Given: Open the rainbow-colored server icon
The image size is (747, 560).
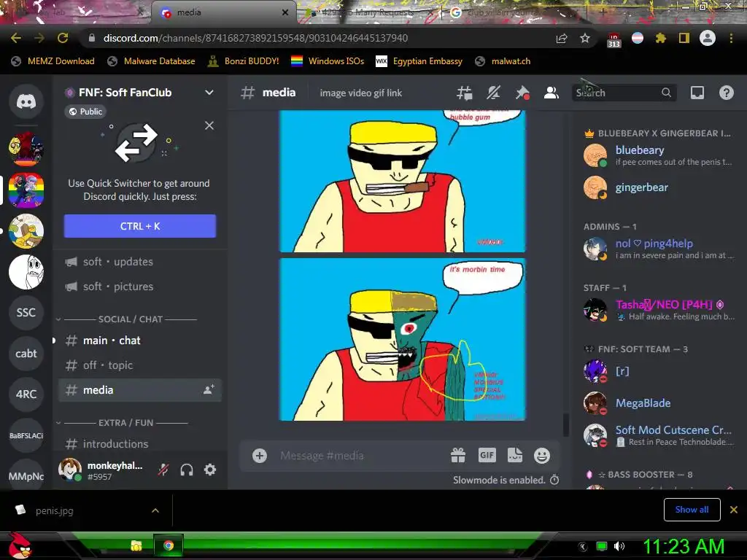Looking at the screenshot, I should pos(26,190).
